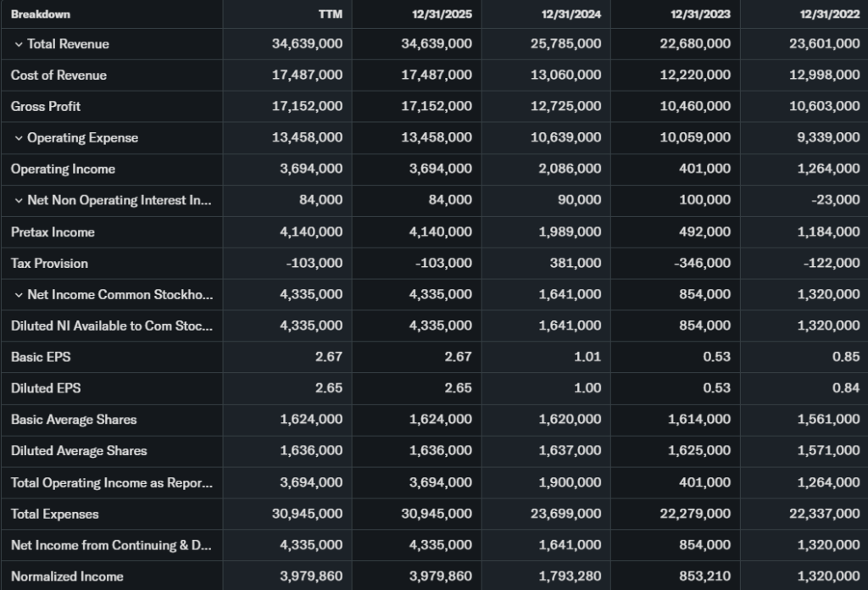This screenshot has width=868, height=590.
Task: Toggle Net Income Common Stockholders chevron
Action: (18, 295)
